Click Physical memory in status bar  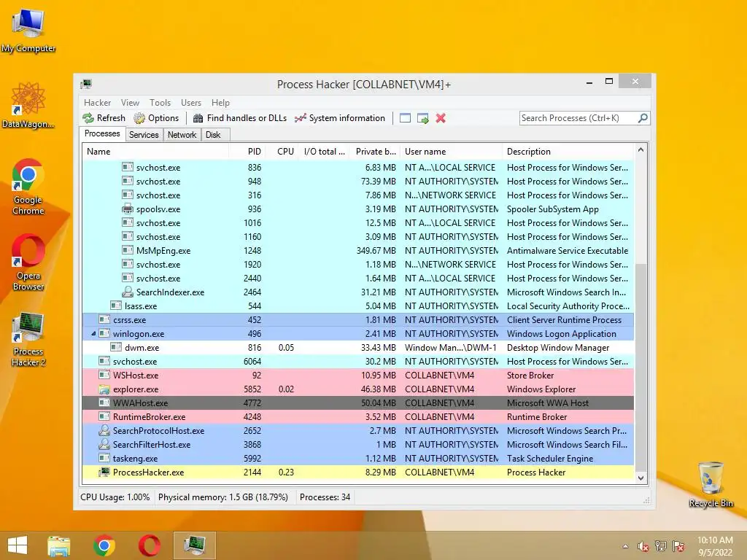(223, 497)
